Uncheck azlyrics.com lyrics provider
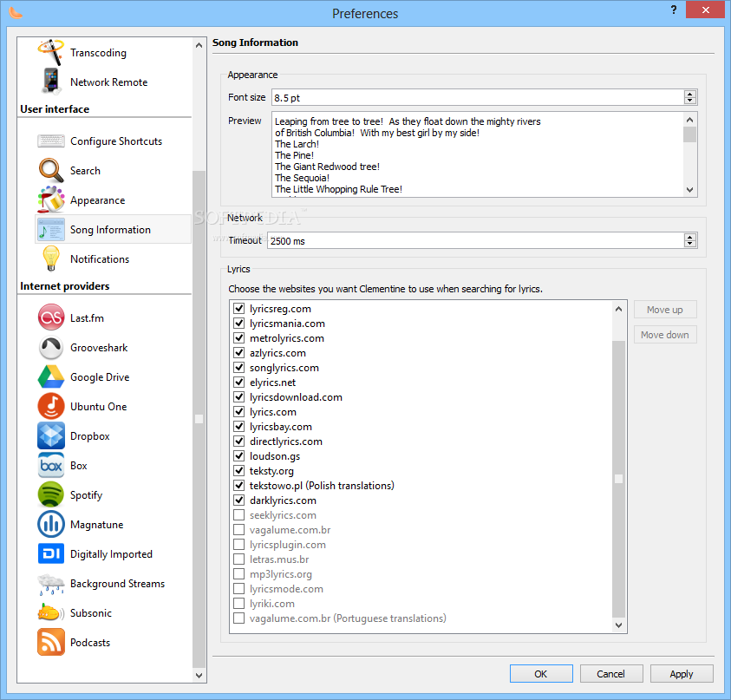 [238, 352]
